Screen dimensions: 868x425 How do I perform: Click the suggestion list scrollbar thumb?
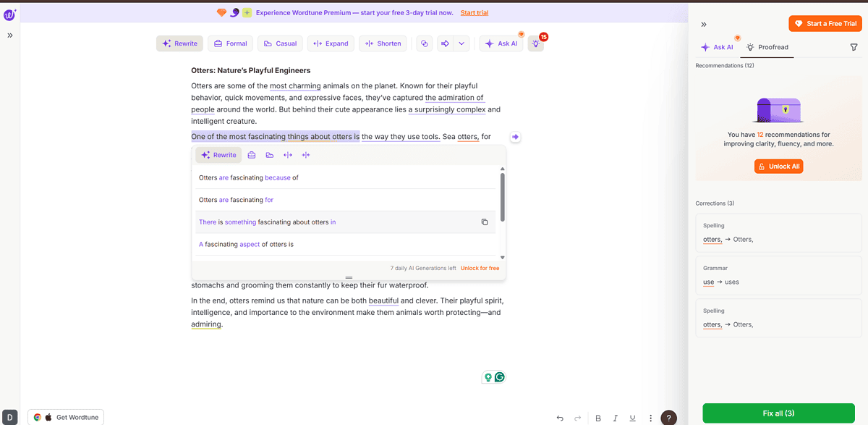503,197
